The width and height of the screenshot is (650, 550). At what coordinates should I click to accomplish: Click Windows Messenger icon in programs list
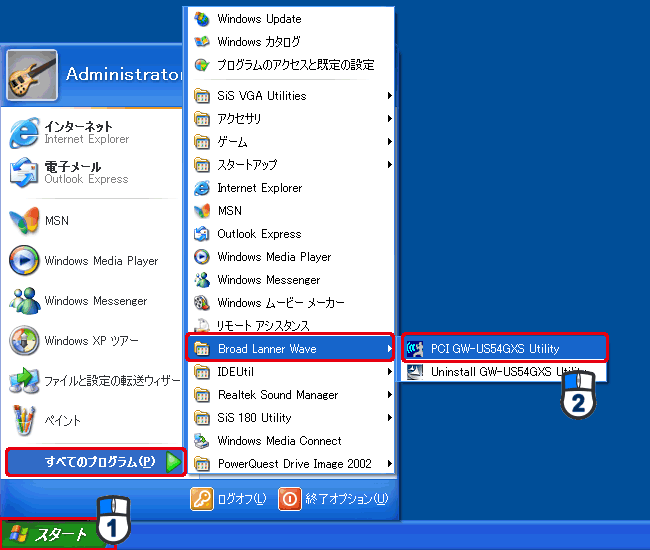(202, 280)
